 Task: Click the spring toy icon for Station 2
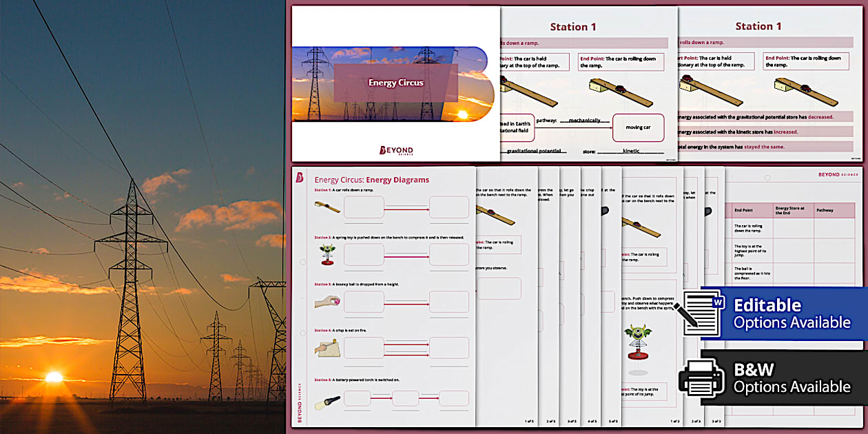(x=327, y=254)
